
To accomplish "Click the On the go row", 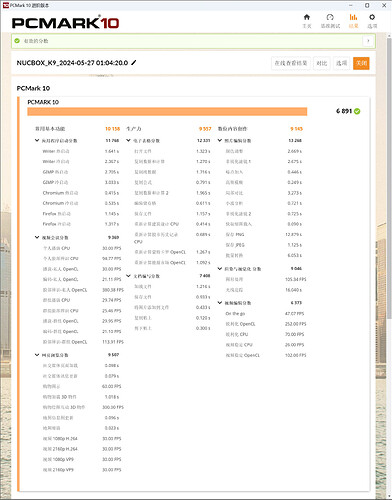I will pos(265,314).
